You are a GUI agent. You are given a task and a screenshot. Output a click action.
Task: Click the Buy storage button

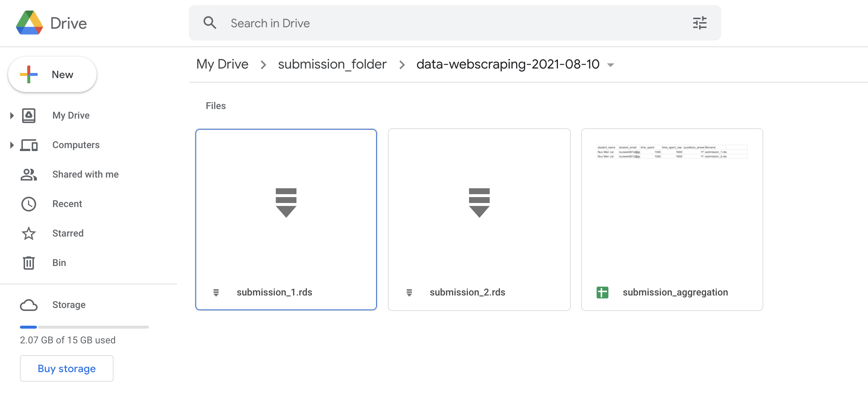point(66,368)
